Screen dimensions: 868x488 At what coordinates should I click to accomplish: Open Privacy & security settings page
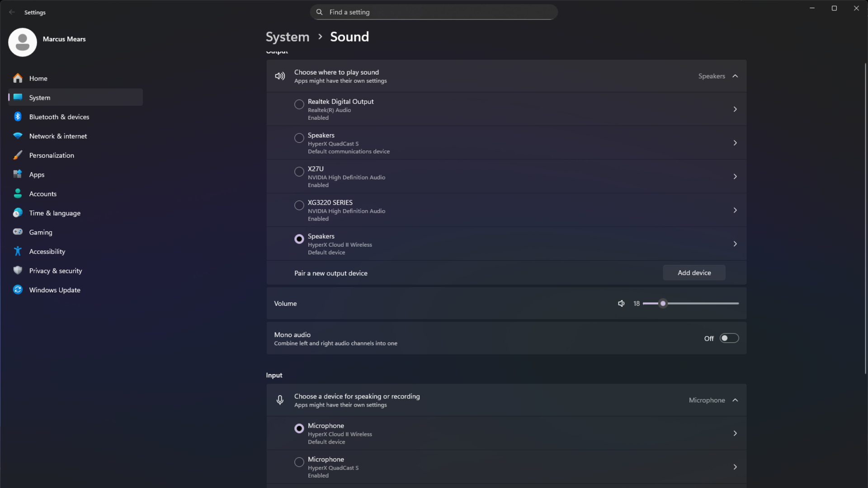pos(55,271)
